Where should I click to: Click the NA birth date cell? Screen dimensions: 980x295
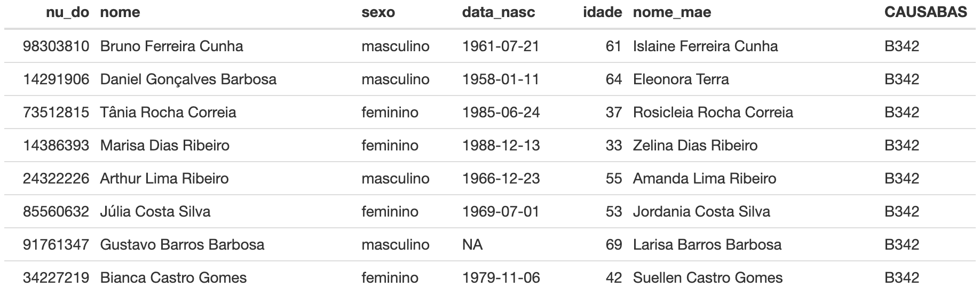(x=472, y=244)
